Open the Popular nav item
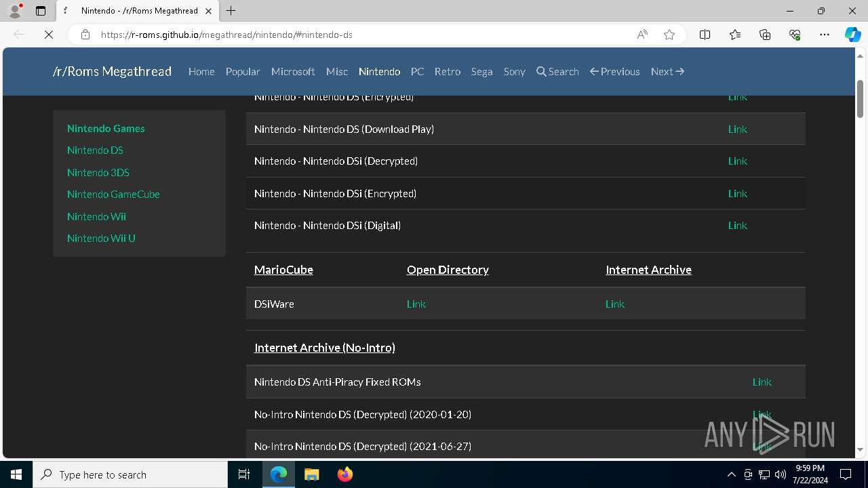This screenshot has width=868, height=488. 243,71
